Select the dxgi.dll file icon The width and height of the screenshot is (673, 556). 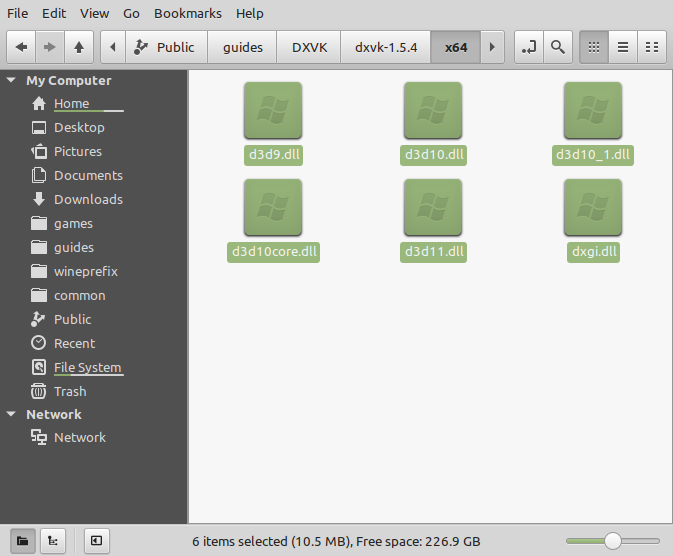(x=593, y=208)
